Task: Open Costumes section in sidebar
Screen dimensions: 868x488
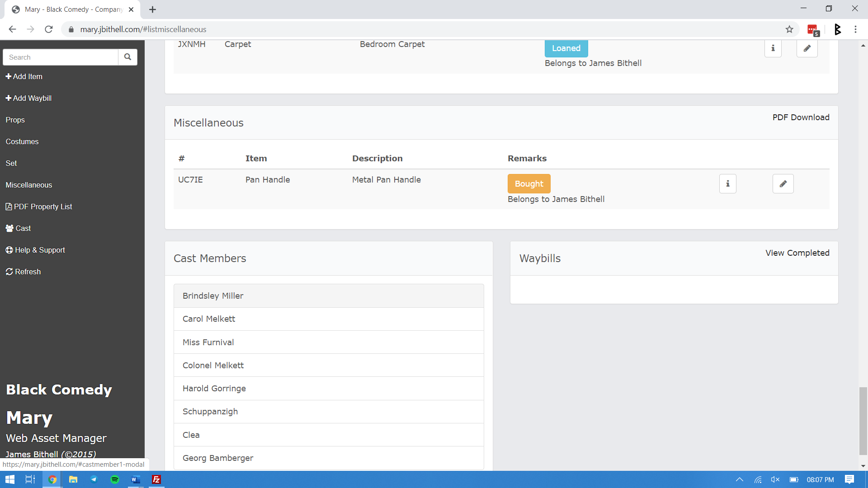Action: [x=22, y=141]
